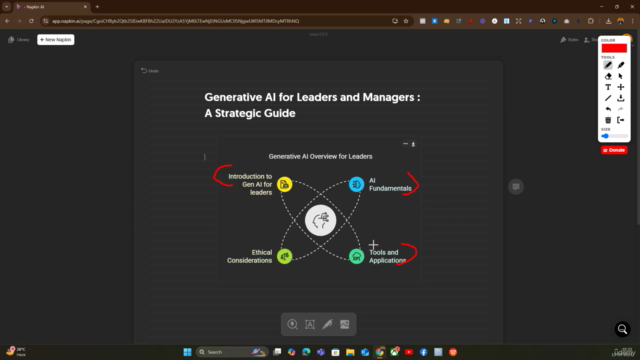Image resolution: width=640 pixels, height=360 pixels.
Task: Click the magnifier zoom button at bottom right
Action: click(622, 329)
